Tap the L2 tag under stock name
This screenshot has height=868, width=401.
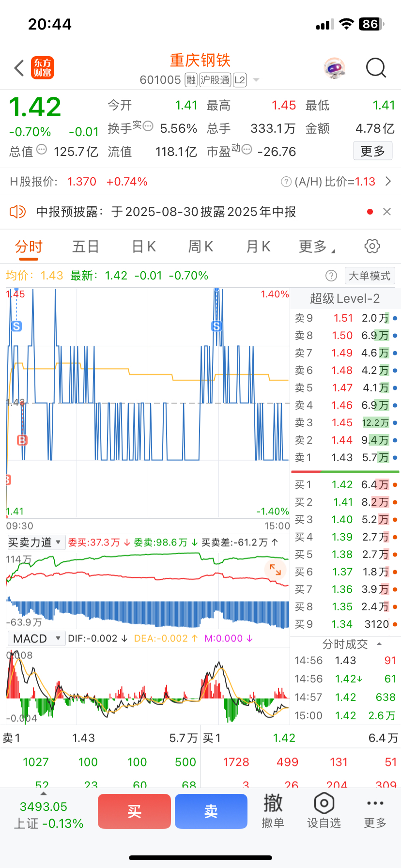click(x=240, y=80)
